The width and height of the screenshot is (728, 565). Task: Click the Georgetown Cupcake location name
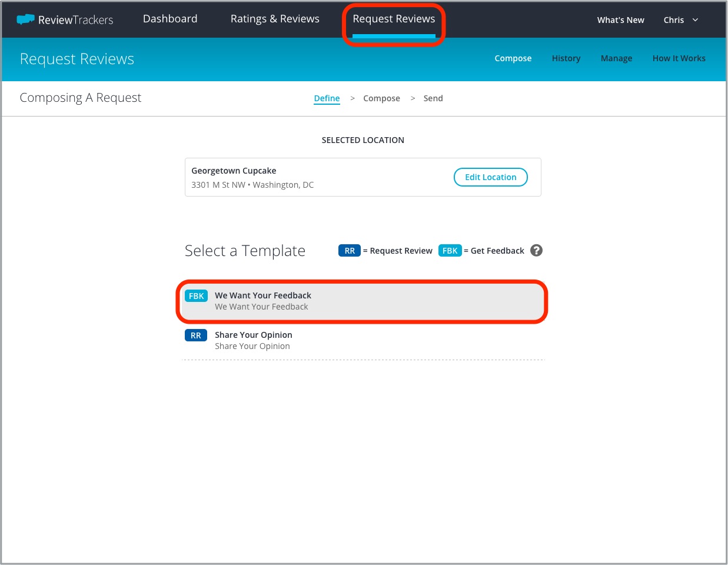[234, 171]
